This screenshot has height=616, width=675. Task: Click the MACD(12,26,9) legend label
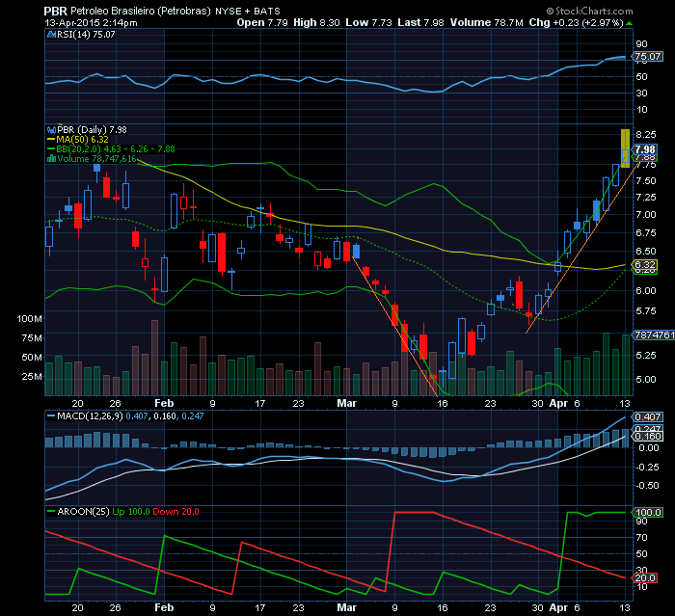pyautogui.click(x=90, y=416)
